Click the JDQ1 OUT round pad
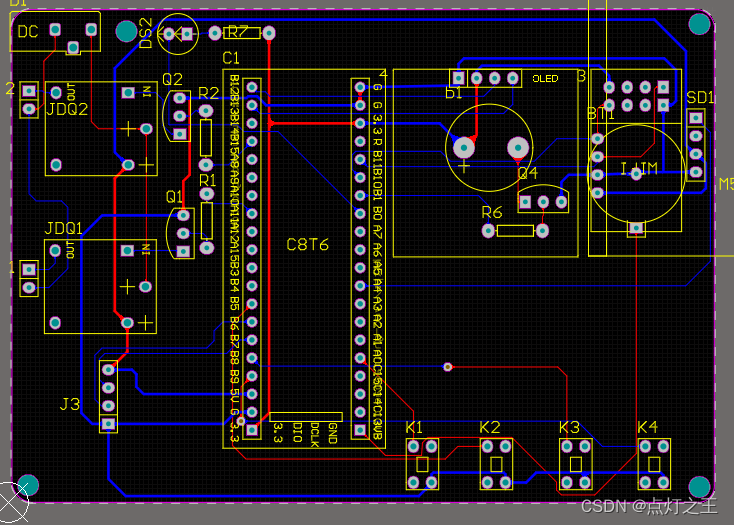734x525 pixels. (x=55, y=251)
